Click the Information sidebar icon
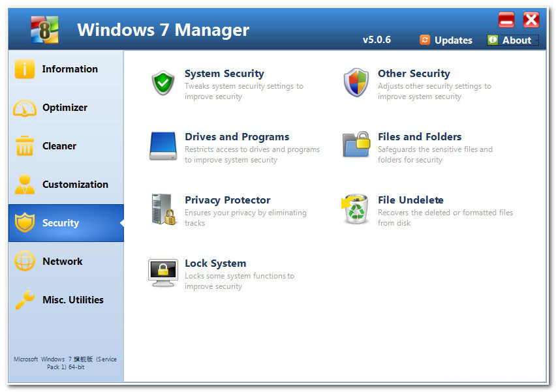556x392 pixels. click(x=24, y=68)
